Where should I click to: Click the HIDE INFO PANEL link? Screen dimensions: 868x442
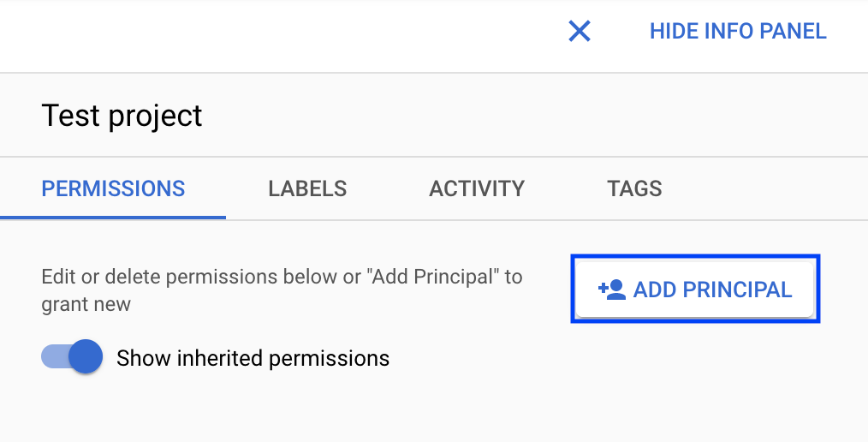pos(738,32)
